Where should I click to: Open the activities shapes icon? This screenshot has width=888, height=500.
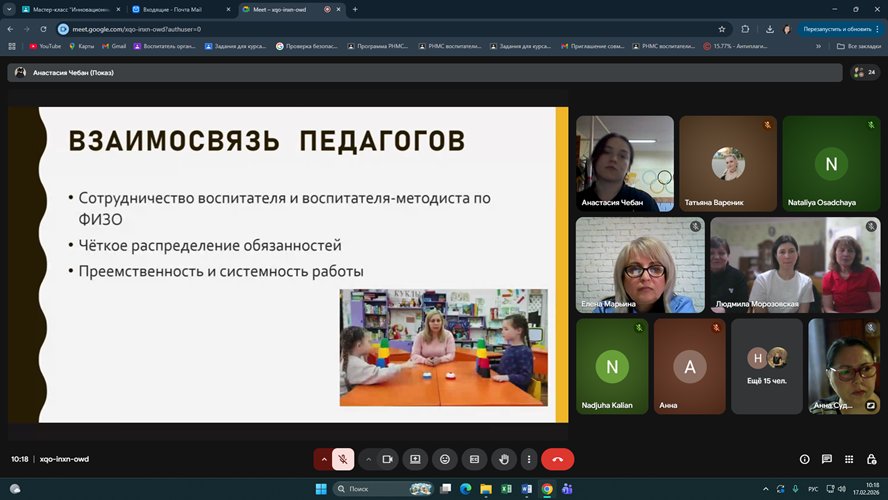[x=849, y=459]
